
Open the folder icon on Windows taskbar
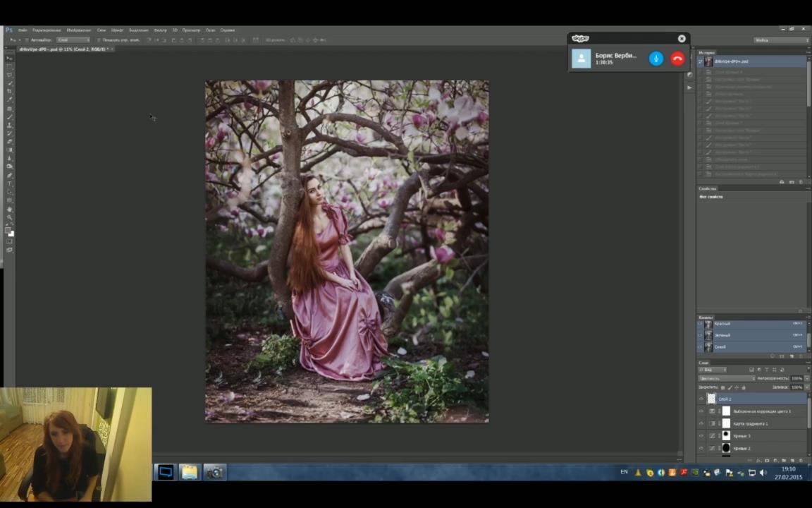190,472
